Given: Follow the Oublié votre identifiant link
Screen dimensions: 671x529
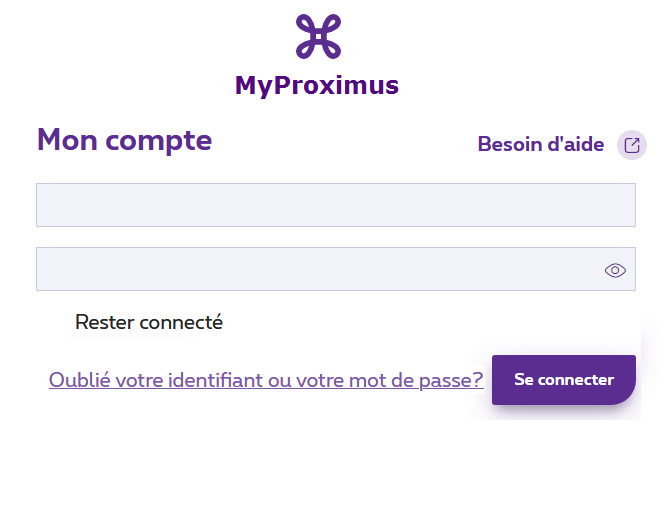Looking at the screenshot, I should [266, 380].
